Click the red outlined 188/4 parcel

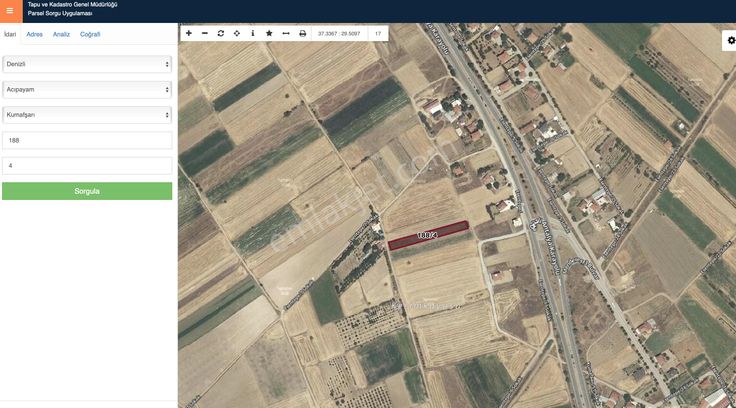coord(428,234)
